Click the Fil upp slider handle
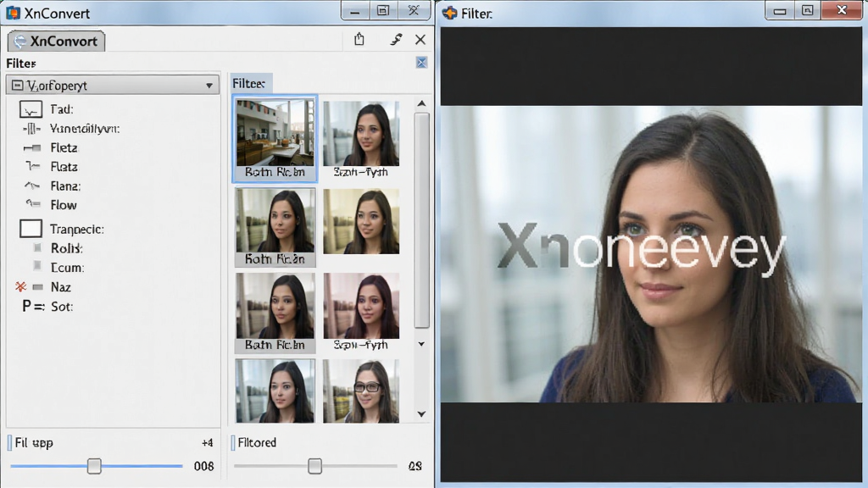The image size is (868, 488). (94, 466)
